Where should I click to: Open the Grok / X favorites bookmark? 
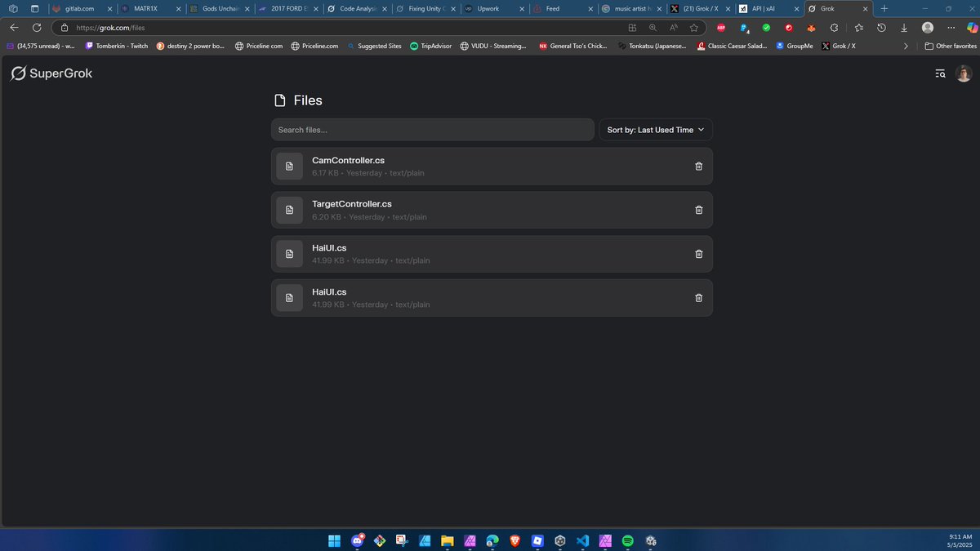[840, 46]
